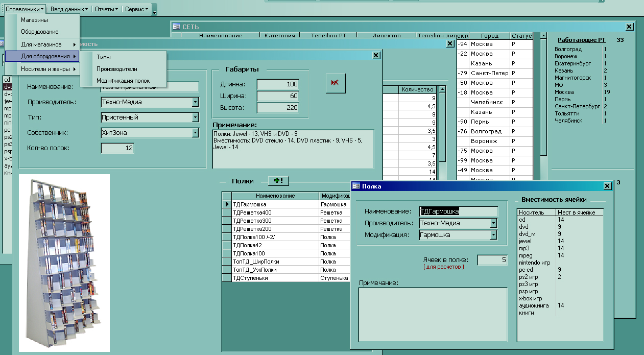
Task: Open the Ввод данных menu
Action: [69, 9]
